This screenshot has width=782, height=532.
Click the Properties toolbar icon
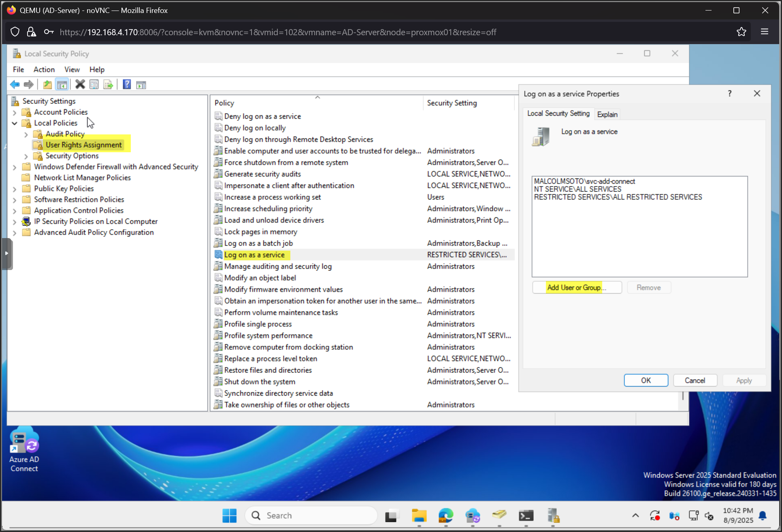coord(94,85)
